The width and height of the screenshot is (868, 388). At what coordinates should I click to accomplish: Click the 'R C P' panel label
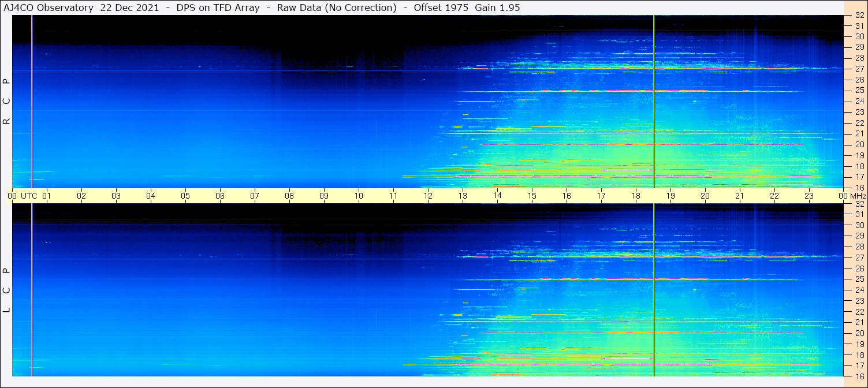click(x=7, y=102)
